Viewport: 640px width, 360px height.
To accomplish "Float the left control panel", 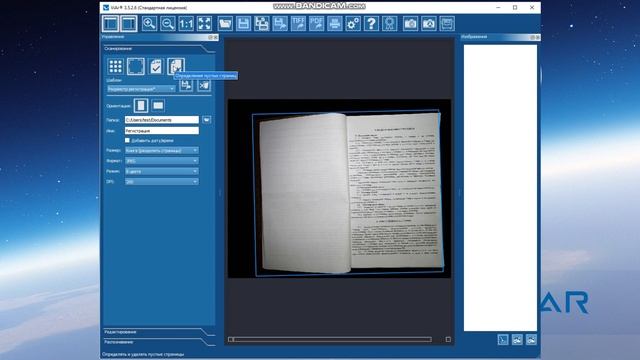I will click(211, 37).
